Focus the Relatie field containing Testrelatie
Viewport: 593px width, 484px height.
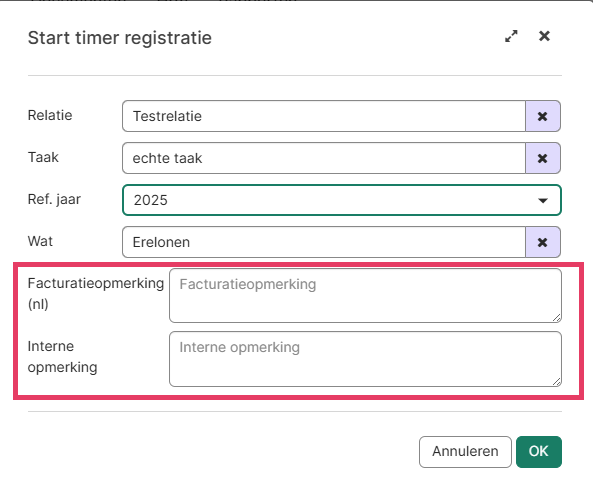(324, 116)
